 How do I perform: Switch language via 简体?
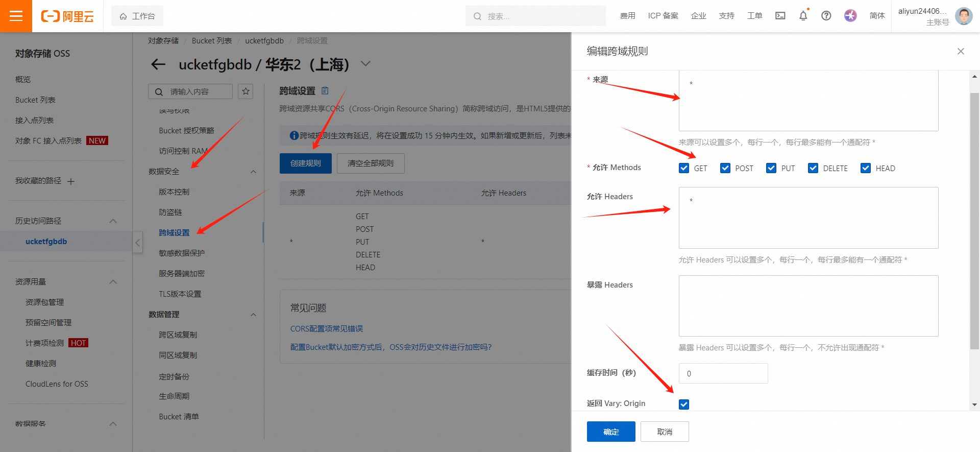pos(877,16)
